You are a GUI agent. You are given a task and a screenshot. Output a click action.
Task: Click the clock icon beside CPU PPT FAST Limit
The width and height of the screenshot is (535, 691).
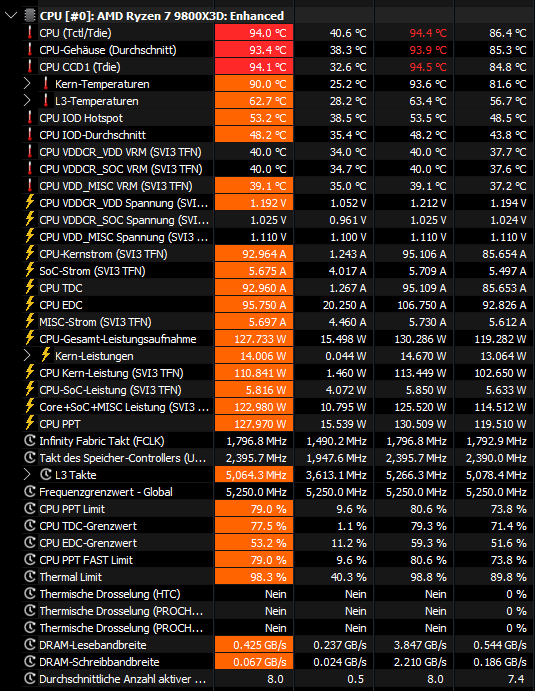[30, 560]
